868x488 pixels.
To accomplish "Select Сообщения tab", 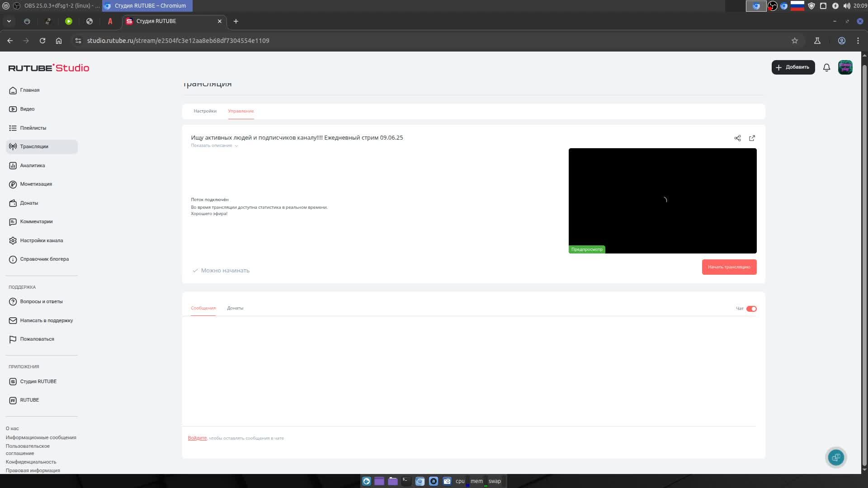I will (x=203, y=308).
